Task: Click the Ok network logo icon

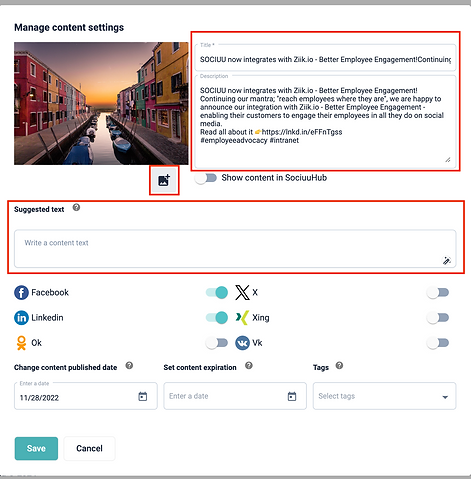Action: pos(21,343)
